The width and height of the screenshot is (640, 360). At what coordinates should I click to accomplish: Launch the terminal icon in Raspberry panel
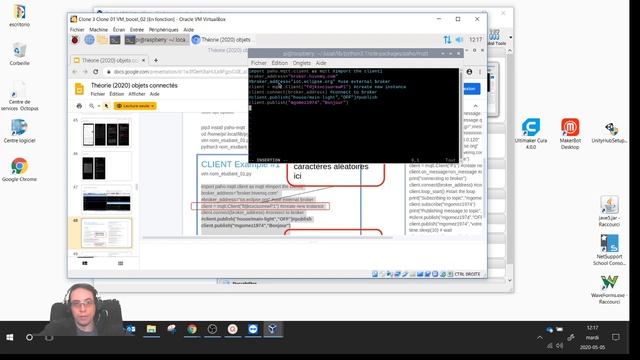(115, 40)
